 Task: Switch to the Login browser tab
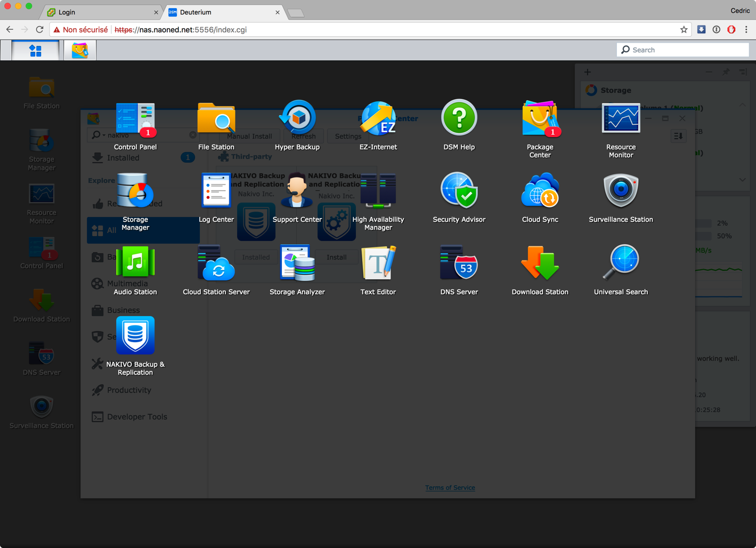tap(101, 12)
